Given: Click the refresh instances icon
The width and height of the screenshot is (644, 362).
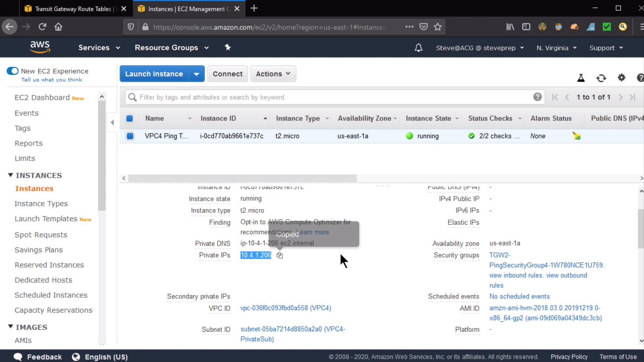Looking at the screenshot, I should pos(601,78).
